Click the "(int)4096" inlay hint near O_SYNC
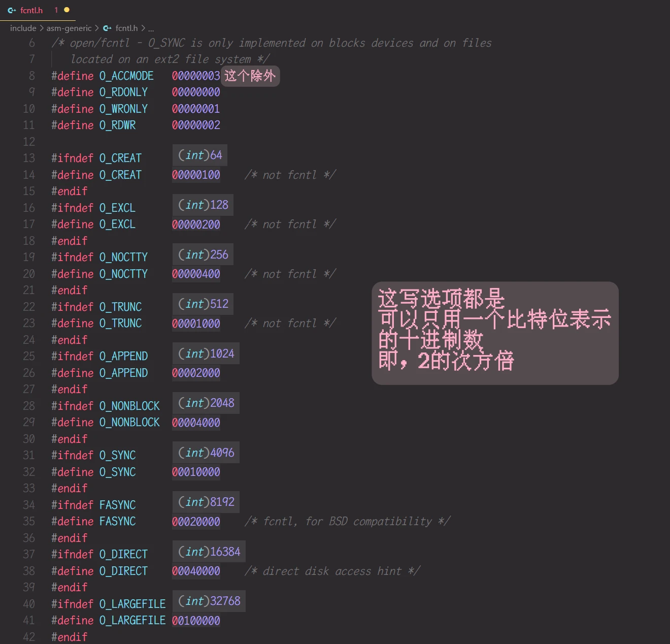This screenshot has width=670, height=644. [x=205, y=452]
